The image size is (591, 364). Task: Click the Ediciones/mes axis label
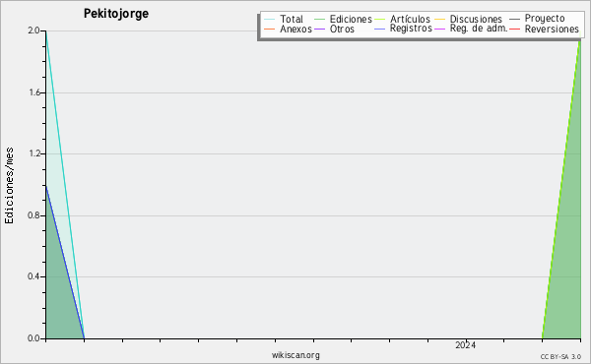pyautogui.click(x=9, y=186)
